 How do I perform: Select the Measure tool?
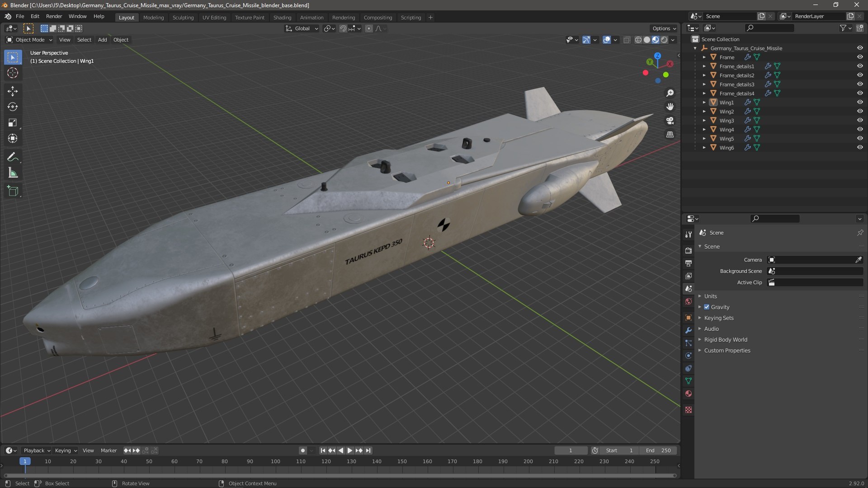(x=13, y=173)
